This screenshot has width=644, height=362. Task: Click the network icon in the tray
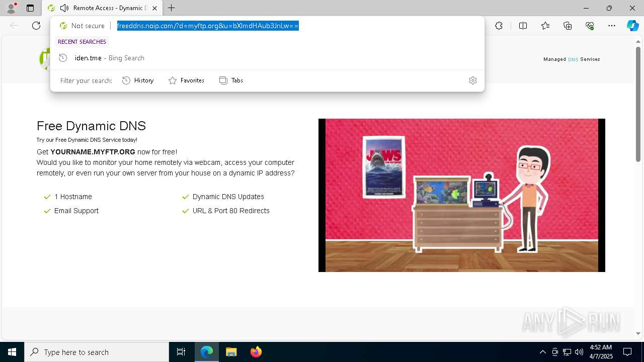point(567,352)
